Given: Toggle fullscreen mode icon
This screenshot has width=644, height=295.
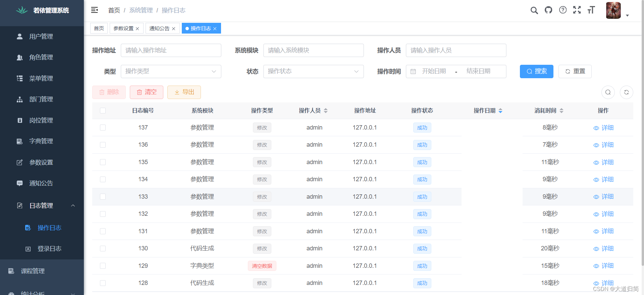Looking at the screenshot, I should (x=577, y=10).
